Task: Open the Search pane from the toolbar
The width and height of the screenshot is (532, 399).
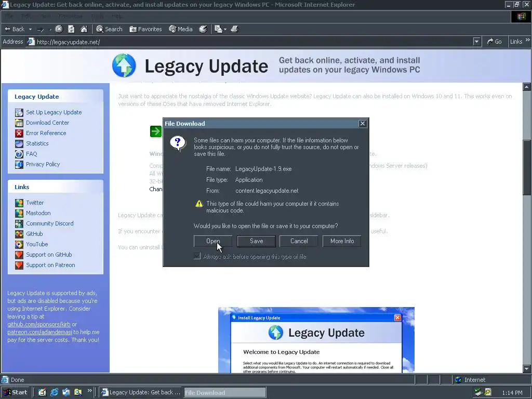Action: [x=109, y=29]
